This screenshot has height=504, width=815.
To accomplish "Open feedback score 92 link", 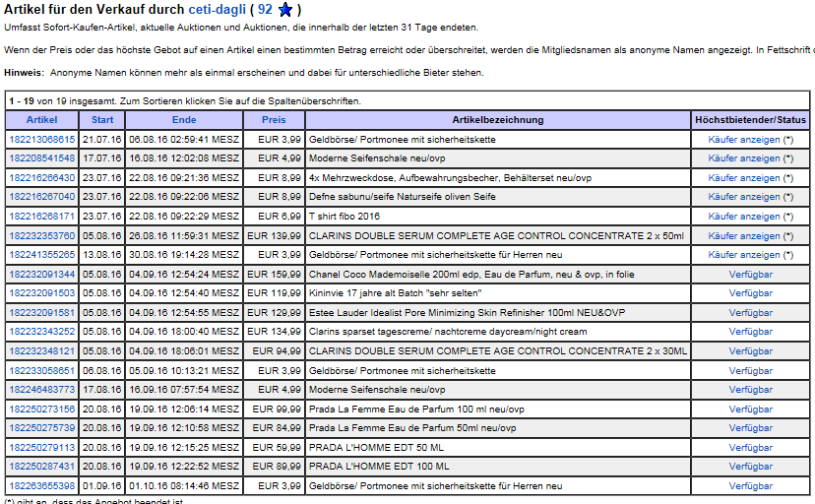I will click(x=265, y=10).
